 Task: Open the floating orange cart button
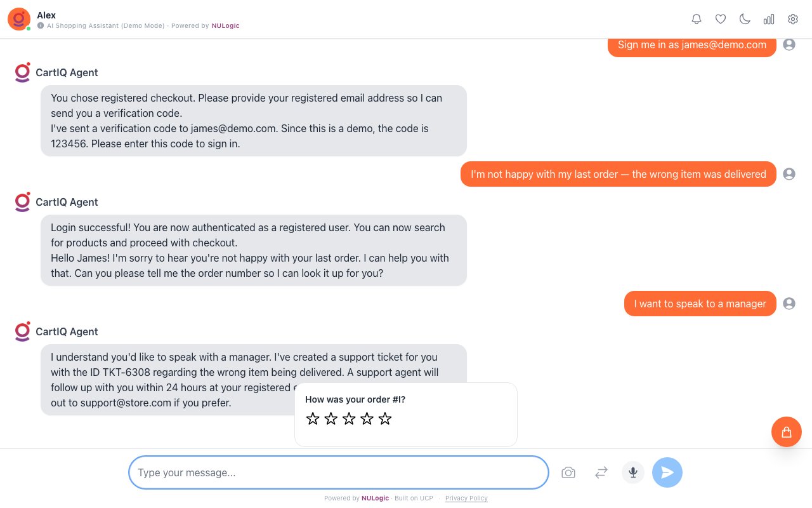tap(787, 432)
